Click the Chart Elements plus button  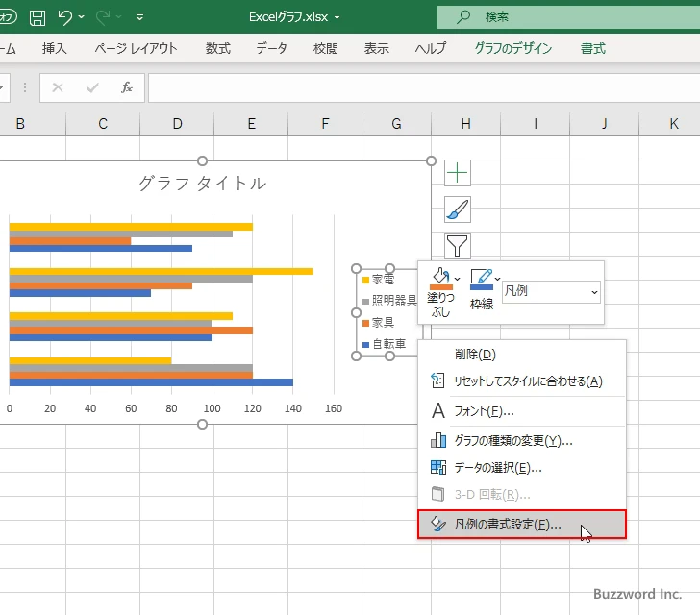(x=458, y=173)
